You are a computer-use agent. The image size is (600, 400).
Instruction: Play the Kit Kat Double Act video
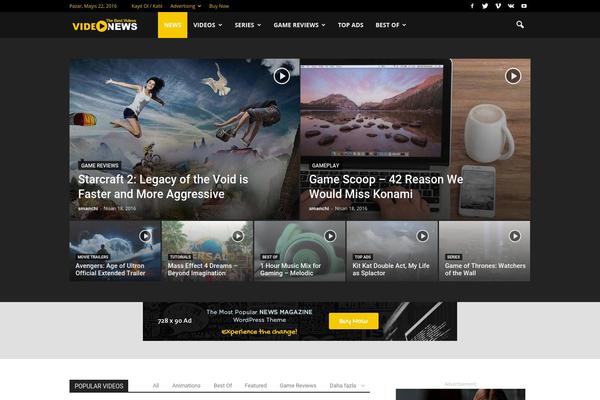coord(422,236)
